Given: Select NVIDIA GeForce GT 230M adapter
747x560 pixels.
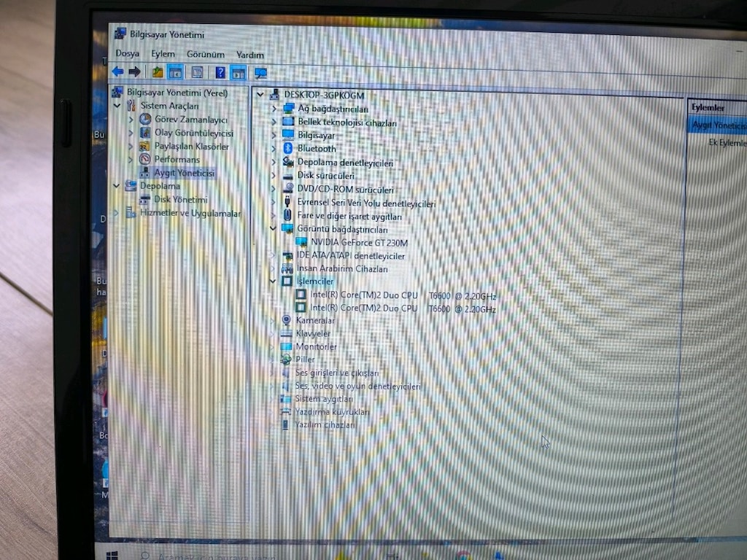Looking at the screenshot, I should (359, 242).
